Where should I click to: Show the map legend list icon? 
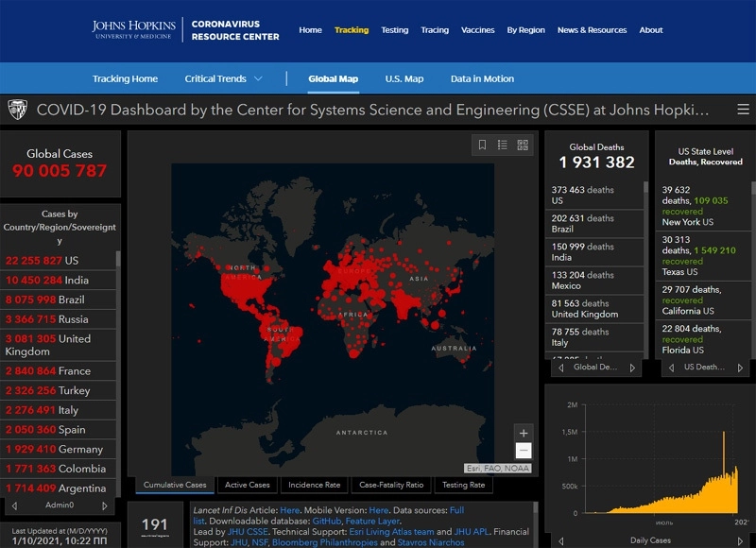tap(503, 145)
